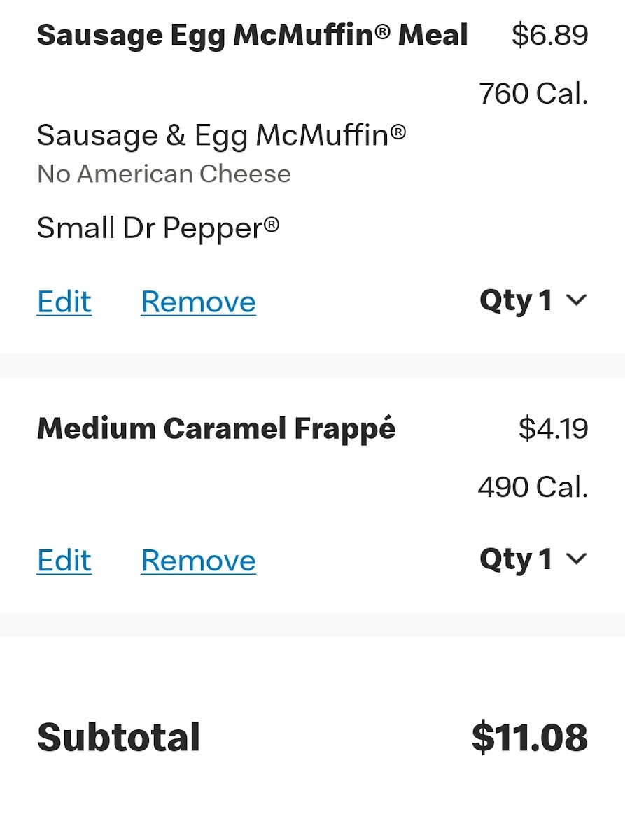Viewport: 625px width, 840px height.
Task: Edit the Medium Caramel Frappé
Action: click(x=64, y=561)
